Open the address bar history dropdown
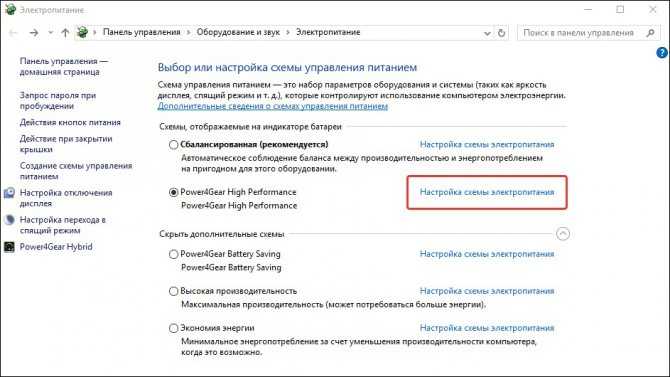Screen dimensions: 670x377 pos(487,33)
